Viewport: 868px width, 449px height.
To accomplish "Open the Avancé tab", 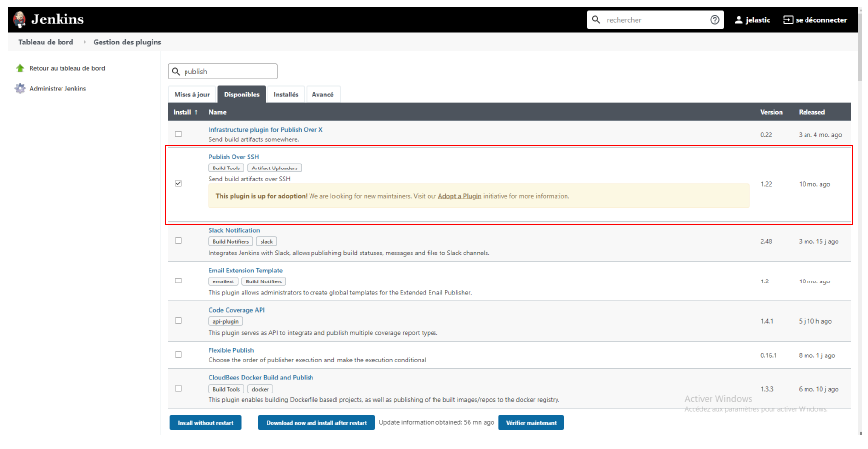I will pos(322,94).
